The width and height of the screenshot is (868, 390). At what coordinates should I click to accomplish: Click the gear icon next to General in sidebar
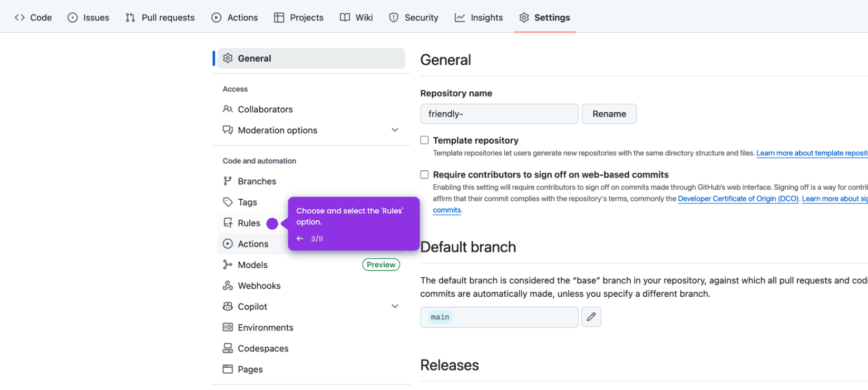pos(228,58)
